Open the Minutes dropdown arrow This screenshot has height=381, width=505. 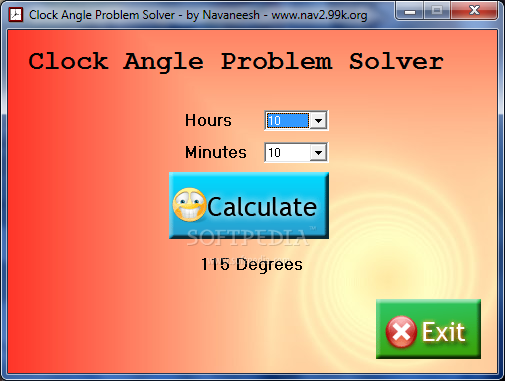point(318,153)
